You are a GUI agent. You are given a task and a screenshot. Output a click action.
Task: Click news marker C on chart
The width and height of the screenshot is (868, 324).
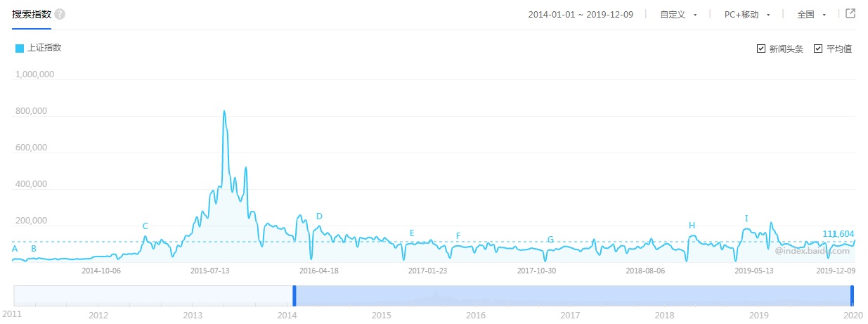tap(145, 226)
